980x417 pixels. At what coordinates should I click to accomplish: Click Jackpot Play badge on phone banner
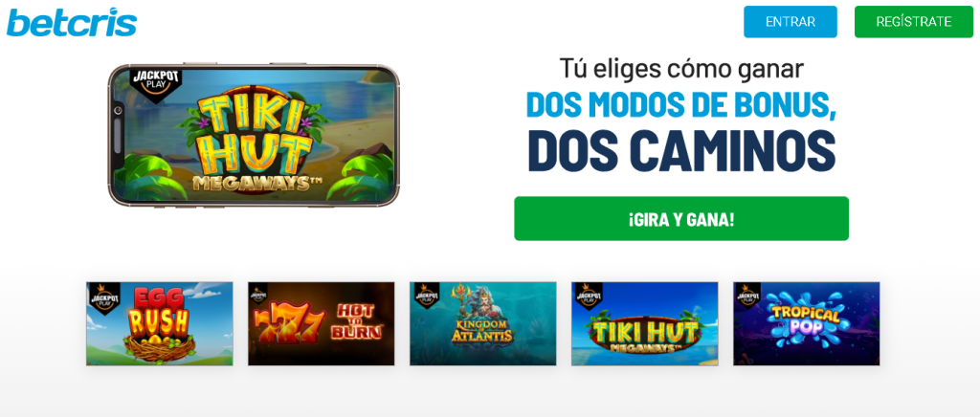click(x=154, y=83)
